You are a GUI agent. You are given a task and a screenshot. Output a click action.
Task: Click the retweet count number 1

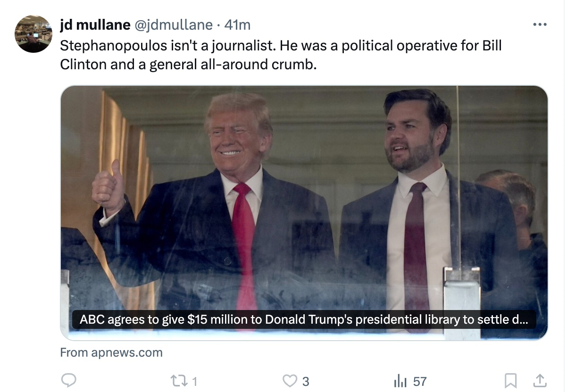(x=194, y=381)
